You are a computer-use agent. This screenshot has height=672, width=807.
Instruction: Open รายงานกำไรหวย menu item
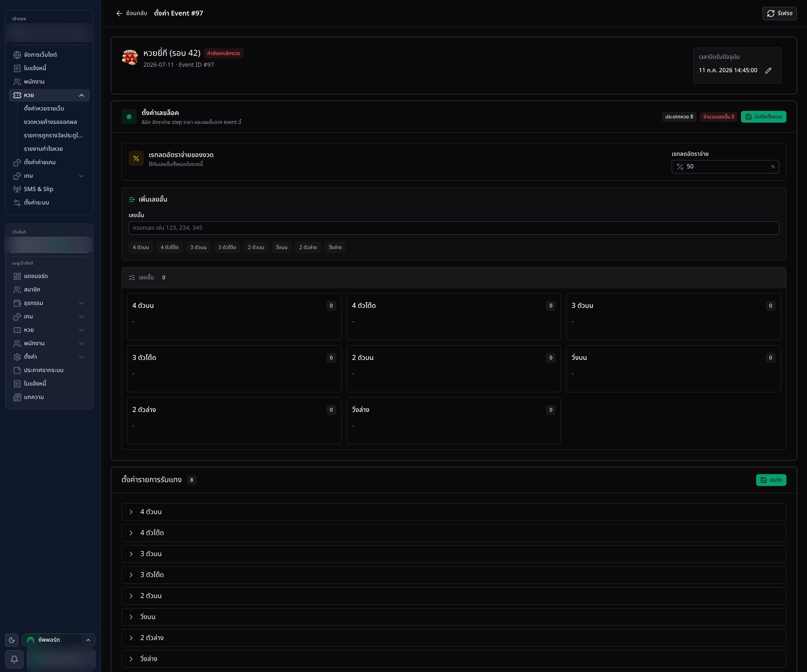pyautogui.click(x=43, y=149)
